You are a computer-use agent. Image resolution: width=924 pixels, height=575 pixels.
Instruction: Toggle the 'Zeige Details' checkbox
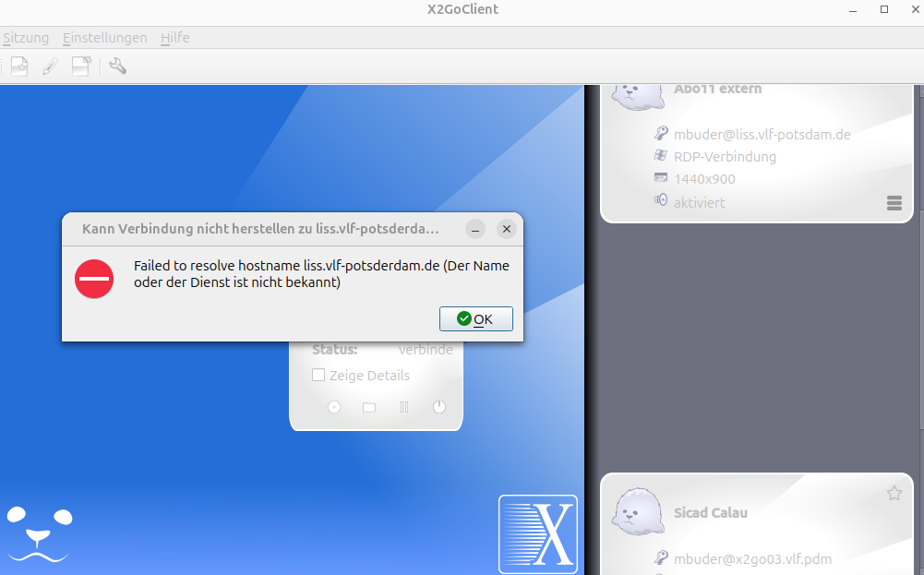tap(318, 376)
